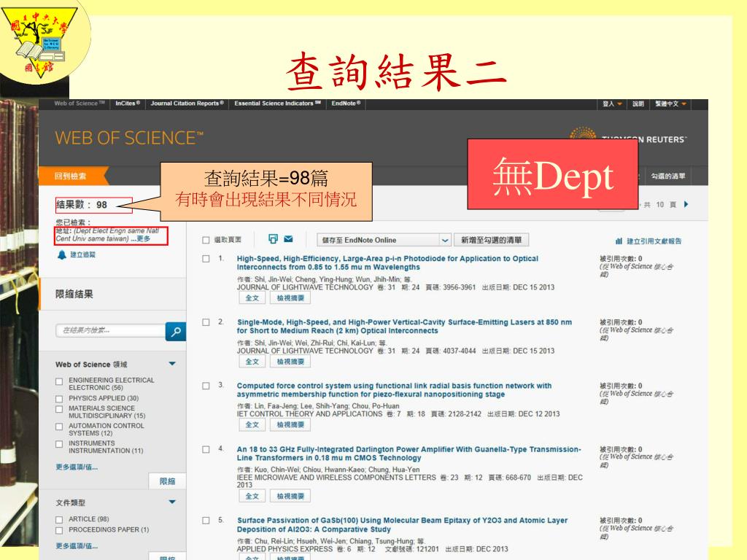Image resolution: width=747 pixels, height=560 pixels.
Task: Click more options link under document types
Action: tap(77, 546)
